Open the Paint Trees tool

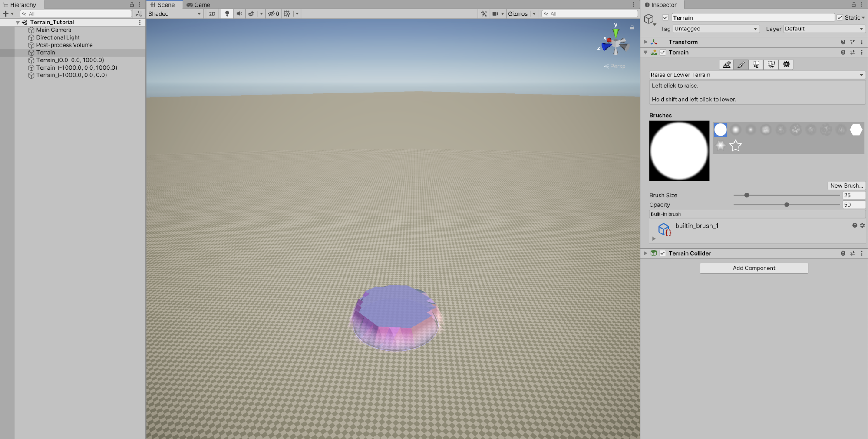tap(756, 64)
